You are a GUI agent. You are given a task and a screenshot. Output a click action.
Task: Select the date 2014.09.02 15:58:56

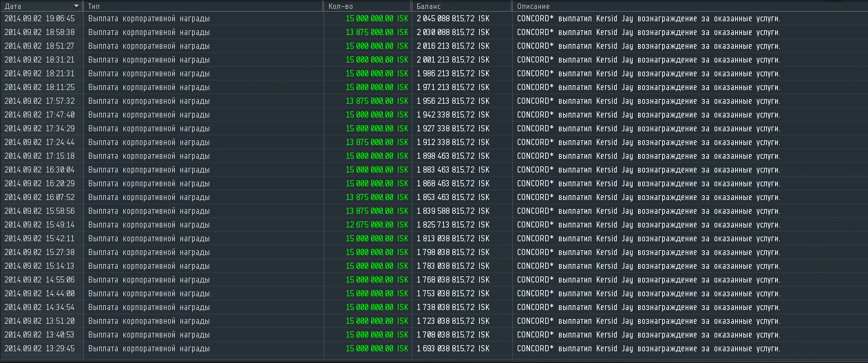click(39, 211)
